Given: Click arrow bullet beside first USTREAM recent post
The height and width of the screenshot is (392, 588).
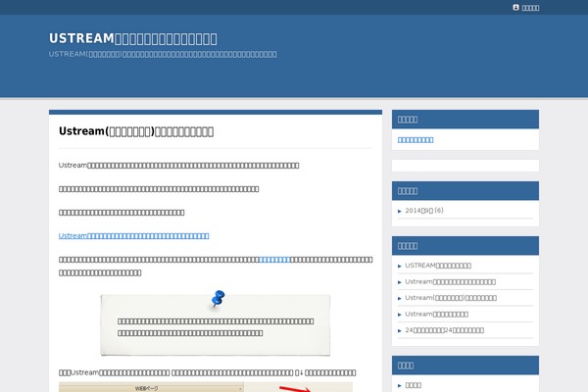Looking at the screenshot, I should coord(400,266).
